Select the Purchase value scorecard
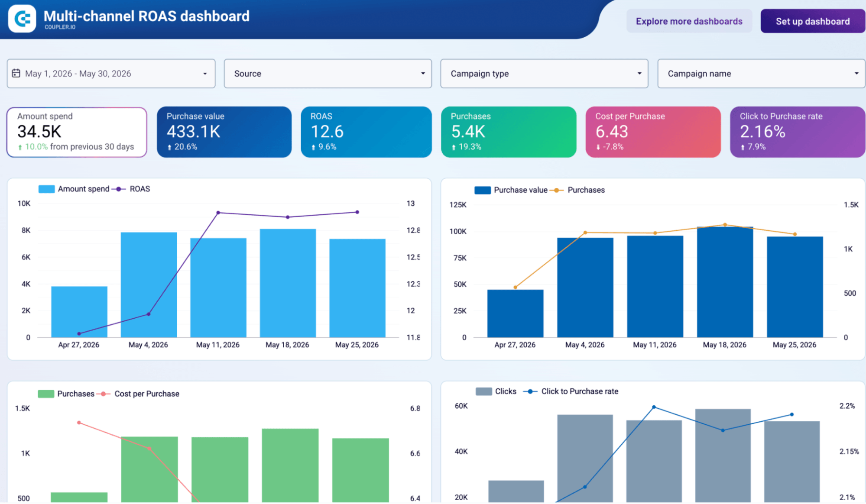866x504 pixels. [x=224, y=132]
